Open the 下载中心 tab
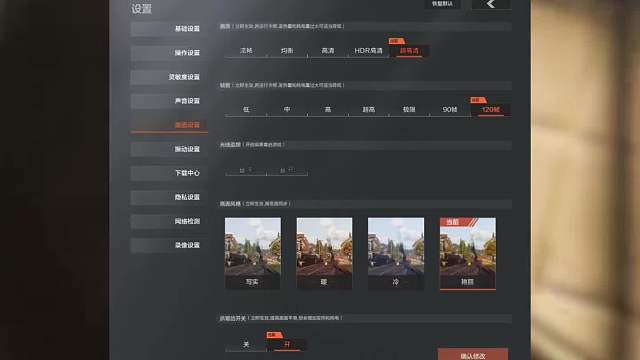The width and height of the screenshot is (640, 360). point(169,173)
